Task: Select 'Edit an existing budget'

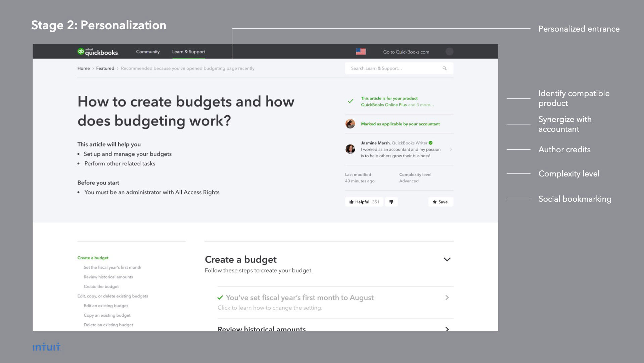Action: [106, 306]
